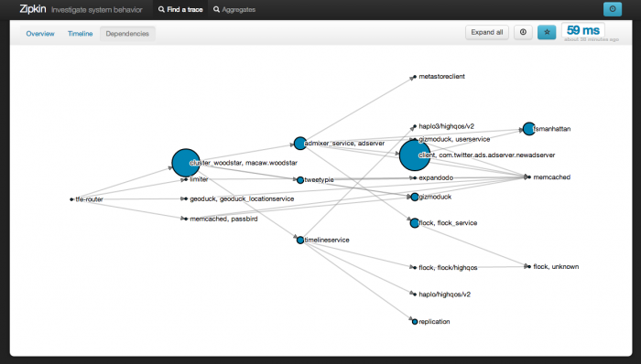Select the tfe-router node dot

72,199
